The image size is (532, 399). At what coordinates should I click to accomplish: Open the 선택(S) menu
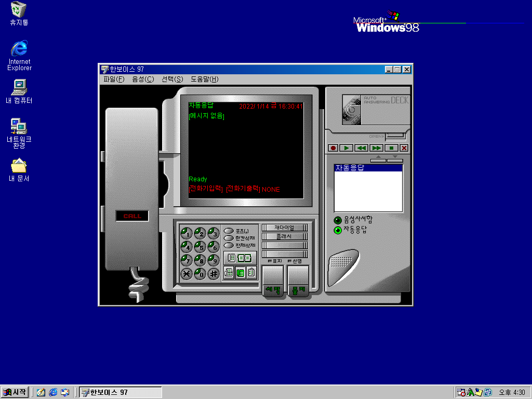click(172, 79)
